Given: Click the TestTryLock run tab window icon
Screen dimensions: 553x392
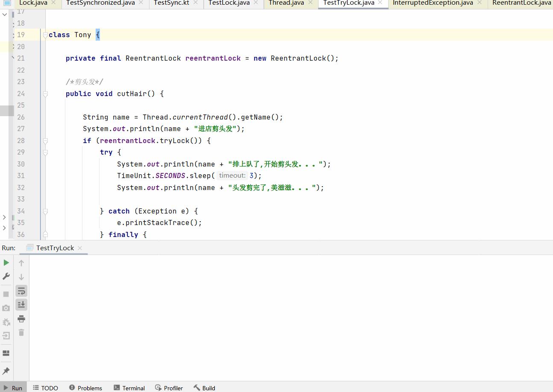Looking at the screenshot, I should 29,248.
